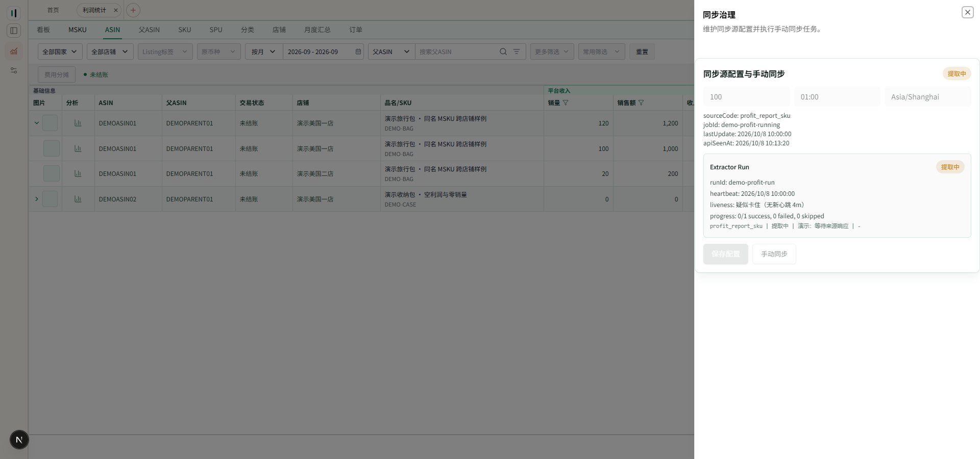
Task: Click the 搜索父ASIN search field
Action: [x=457, y=52]
